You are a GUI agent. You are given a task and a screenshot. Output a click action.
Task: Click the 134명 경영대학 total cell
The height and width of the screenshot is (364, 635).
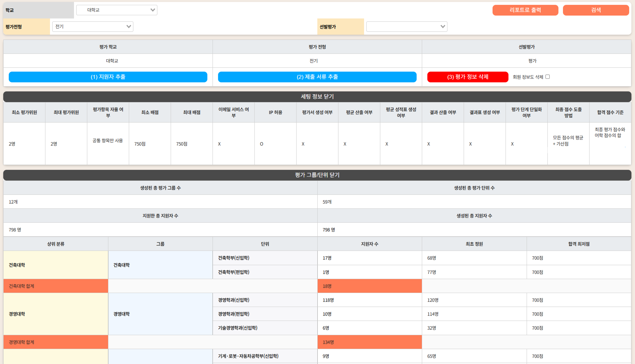point(369,342)
